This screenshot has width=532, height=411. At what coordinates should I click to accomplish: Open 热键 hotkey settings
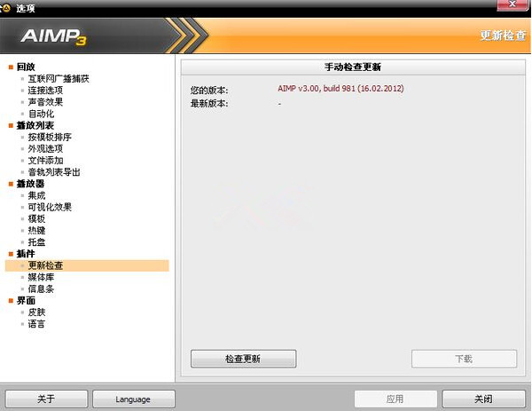[x=36, y=230]
